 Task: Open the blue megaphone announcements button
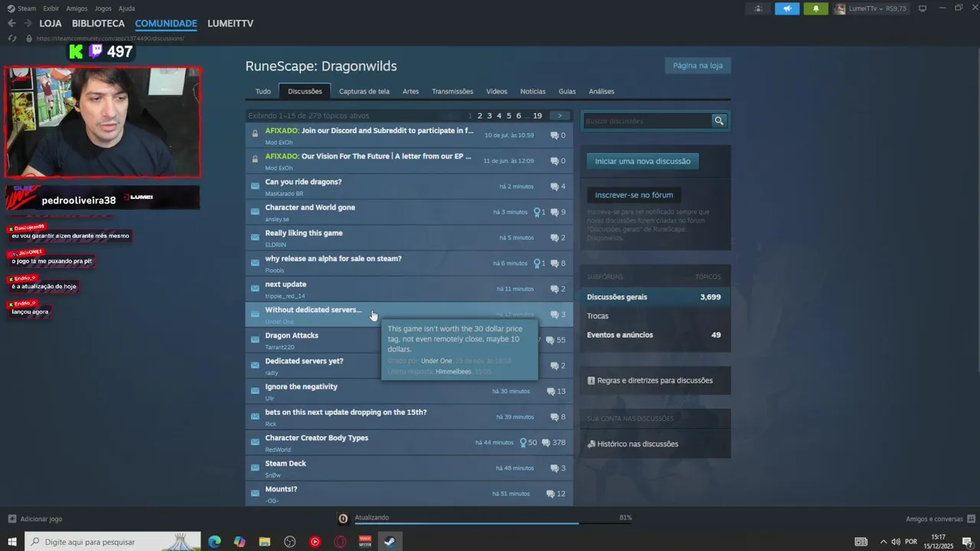pos(787,8)
